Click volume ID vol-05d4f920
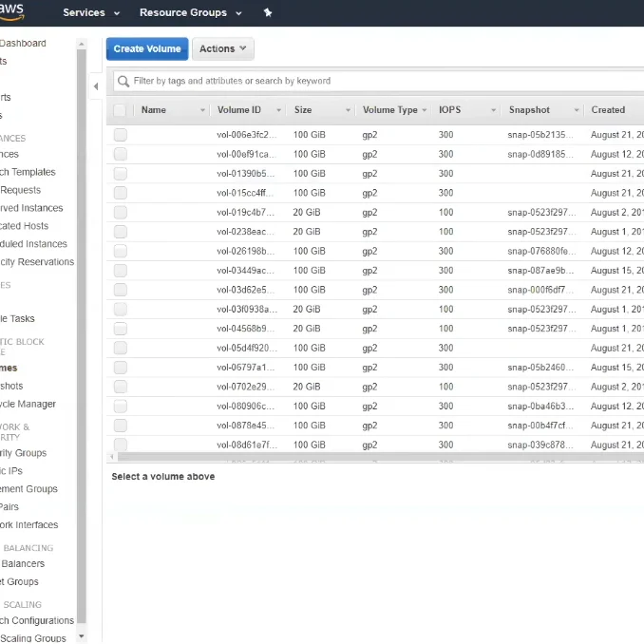The image size is (644, 644). click(x=247, y=348)
